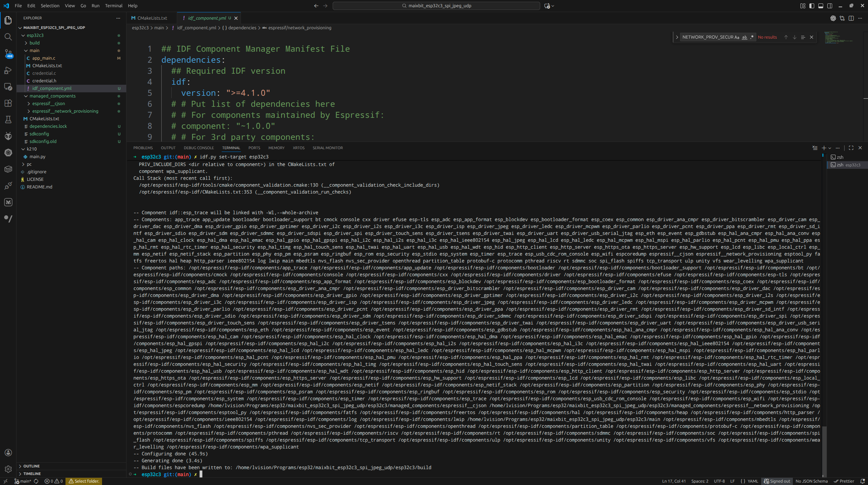868x485 pixels.
Task: Click the split editor right icon
Action: click(851, 18)
